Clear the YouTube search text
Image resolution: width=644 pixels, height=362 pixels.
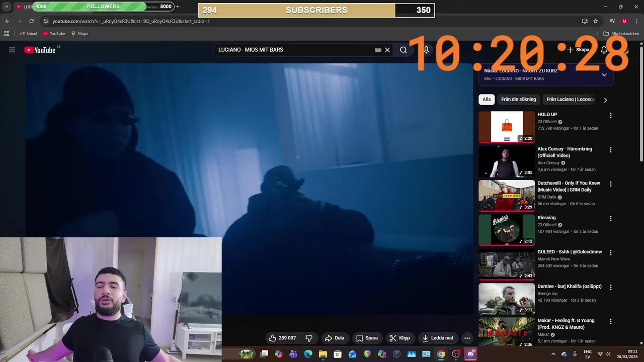click(x=387, y=50)
